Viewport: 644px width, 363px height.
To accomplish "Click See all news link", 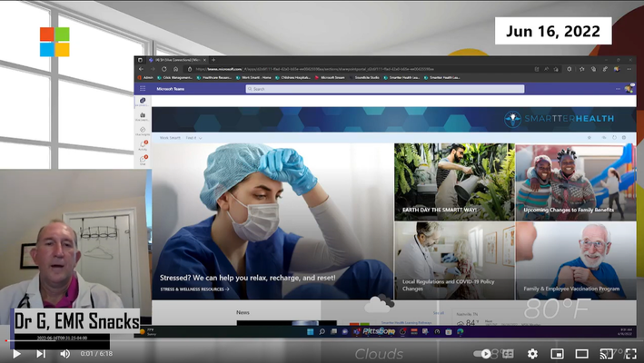I will tap(438, 313).
